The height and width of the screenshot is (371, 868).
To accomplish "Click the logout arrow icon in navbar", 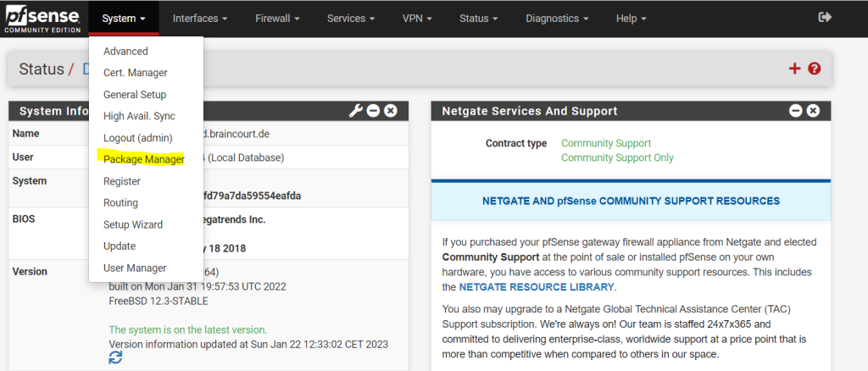I will [825, 18].
